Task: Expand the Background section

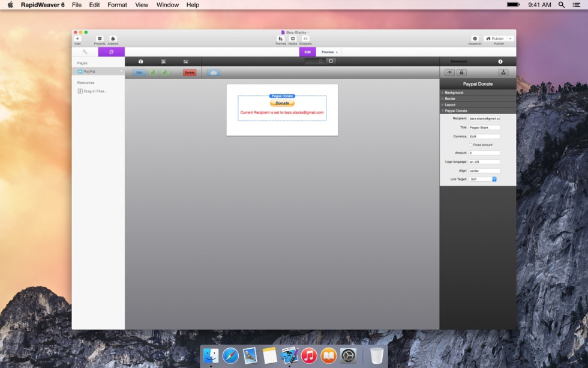Action: click(478, 92)
